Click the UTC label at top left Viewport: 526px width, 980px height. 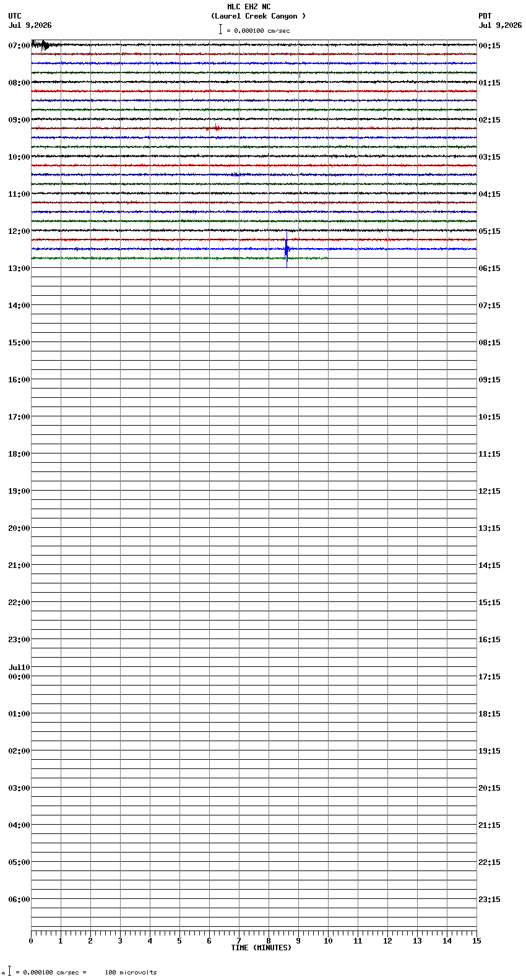(15, 16)
